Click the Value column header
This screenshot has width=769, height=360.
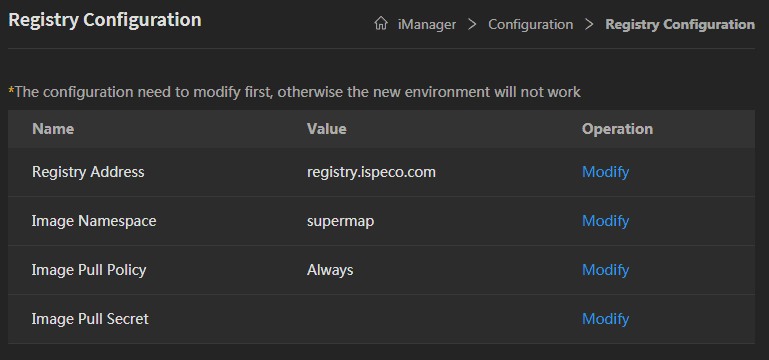tap(327, 129)
